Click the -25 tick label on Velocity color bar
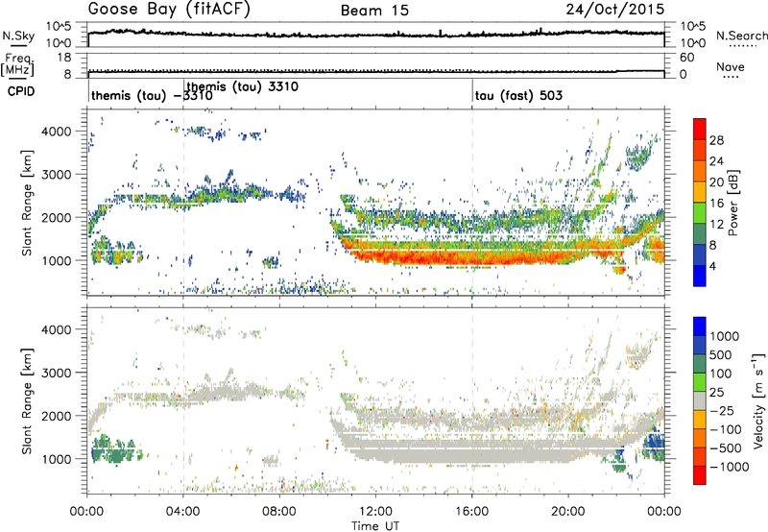Image resolution: width=768 pixels, height=532 pixels. point(722,411)
